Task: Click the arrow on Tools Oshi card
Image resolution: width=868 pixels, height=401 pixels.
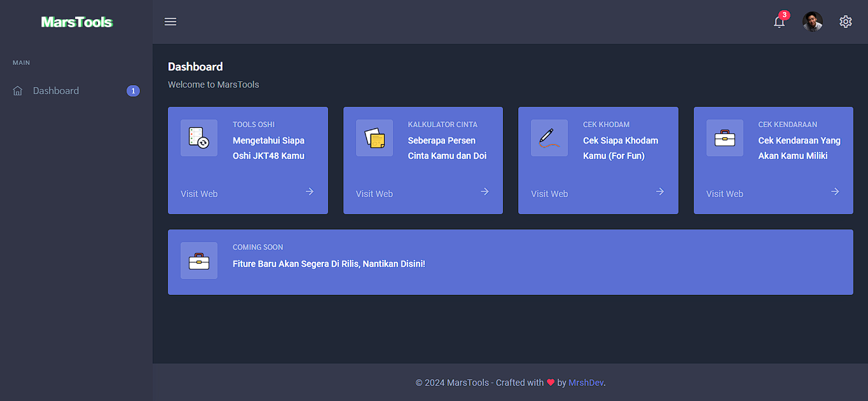Action: [x=310, y=191]
